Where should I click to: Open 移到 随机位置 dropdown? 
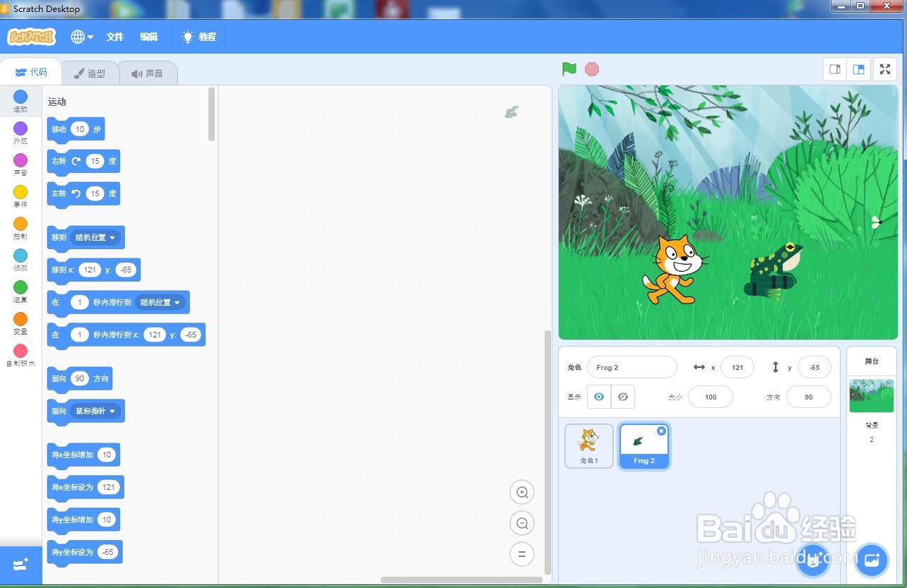click(x=95, y=237)
